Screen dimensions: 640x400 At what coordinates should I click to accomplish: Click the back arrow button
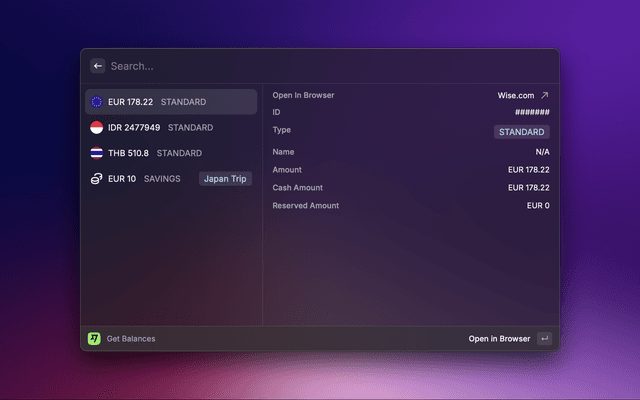pyautogui.click(x=98, y=66)
